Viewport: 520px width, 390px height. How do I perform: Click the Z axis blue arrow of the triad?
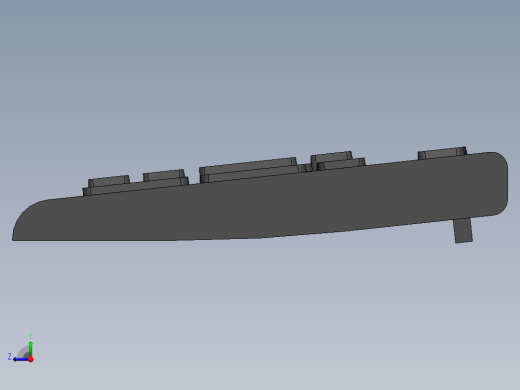pos(21,359)
